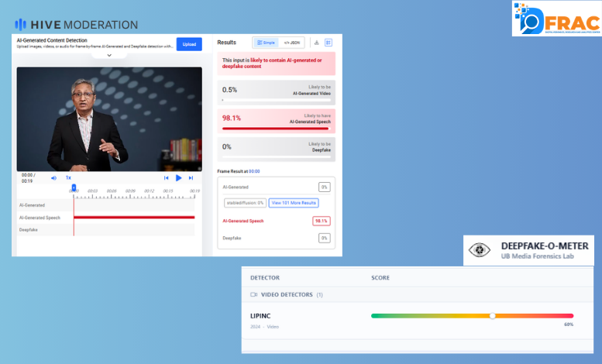602x364 pixels.
Task: Click the DETECTOR column header
Action: [x=265, y=277]
